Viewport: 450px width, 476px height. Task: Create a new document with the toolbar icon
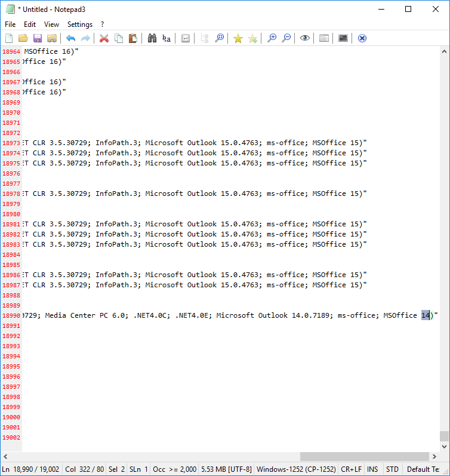coord(9,38)
